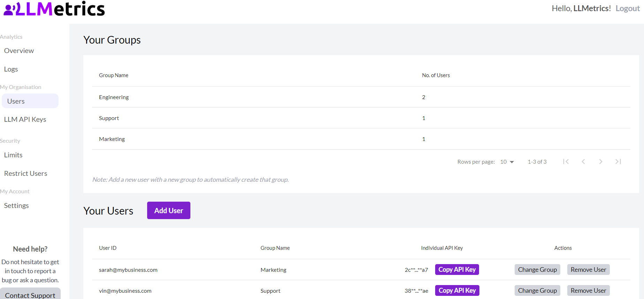Change group for sarah@mybusiness.com
This screenshot has width=644, height=299.
pyautogui.click(x=537, y=270)
